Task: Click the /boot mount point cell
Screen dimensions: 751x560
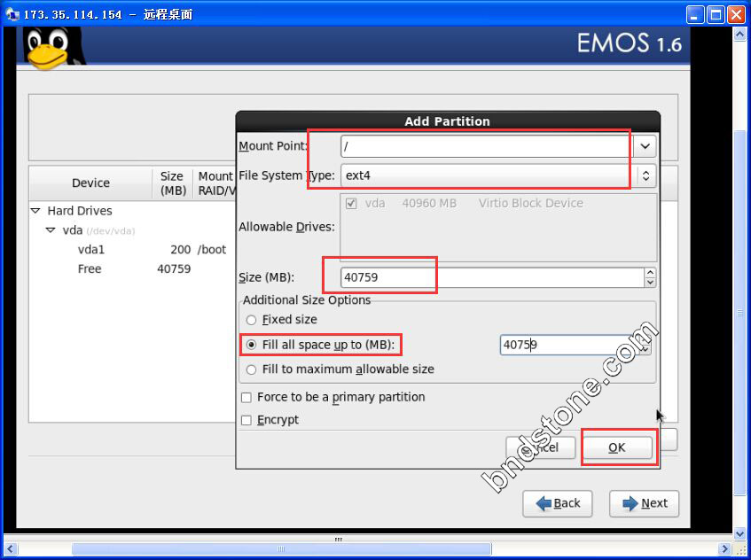Action: 212,250
